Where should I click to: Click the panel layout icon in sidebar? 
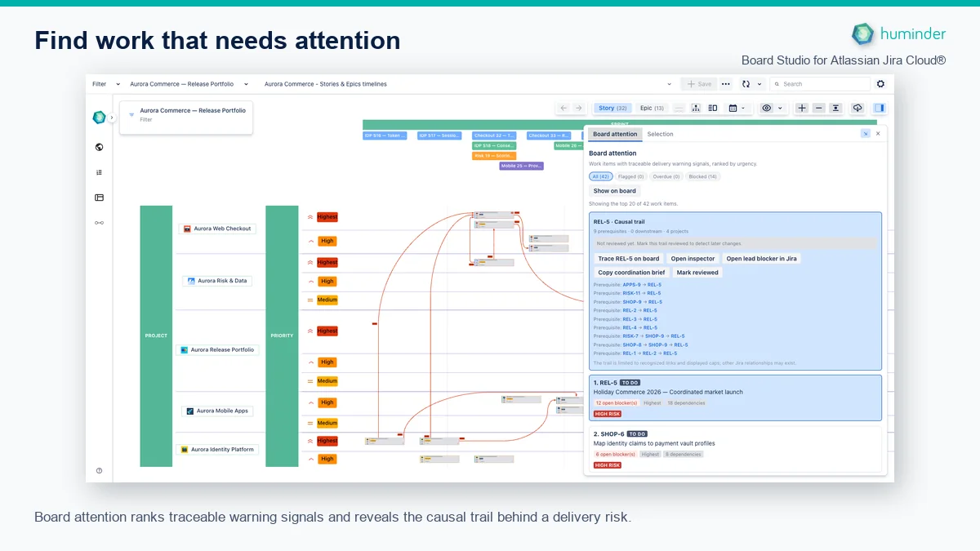pos(99,198)
